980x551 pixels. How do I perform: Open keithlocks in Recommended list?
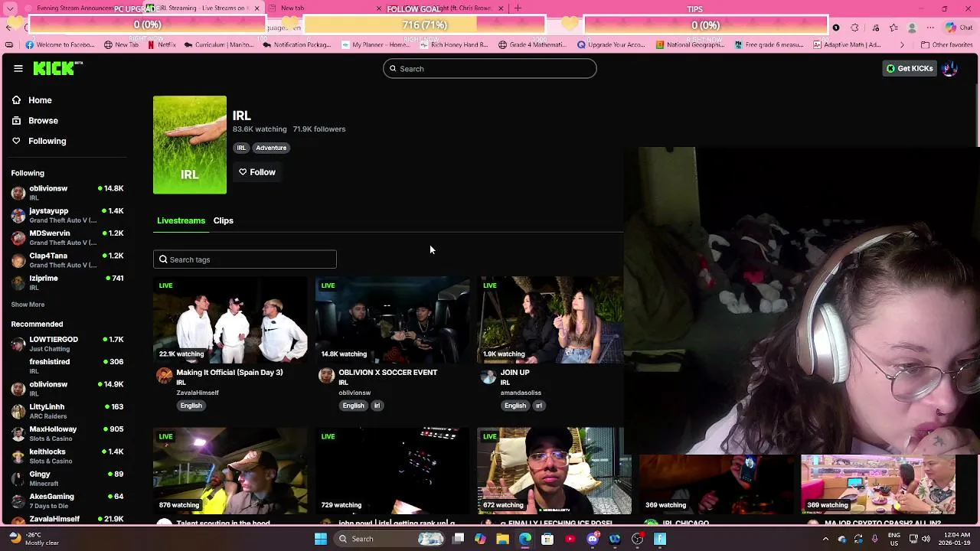[67, 456]
